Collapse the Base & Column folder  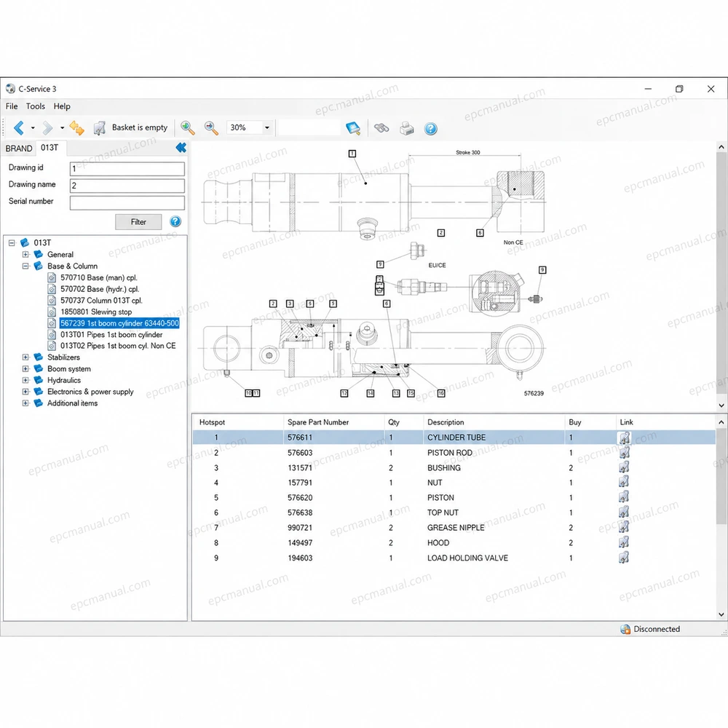25,266
